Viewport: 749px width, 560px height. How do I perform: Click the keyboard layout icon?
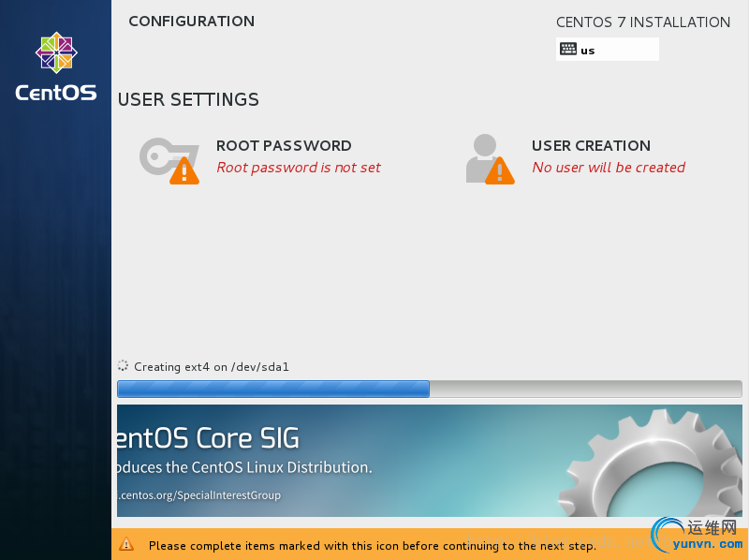coord(568,50)
